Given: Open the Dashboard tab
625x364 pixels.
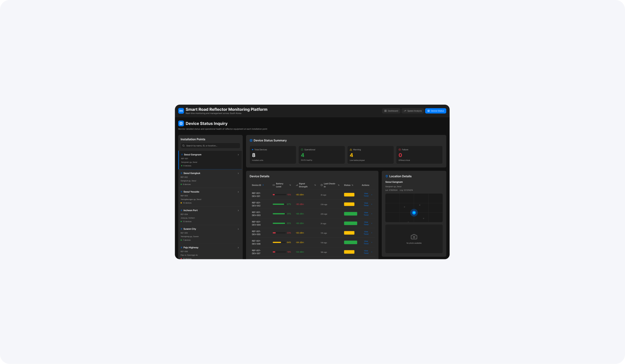Looking at the screenshot, I should (391, 111).
